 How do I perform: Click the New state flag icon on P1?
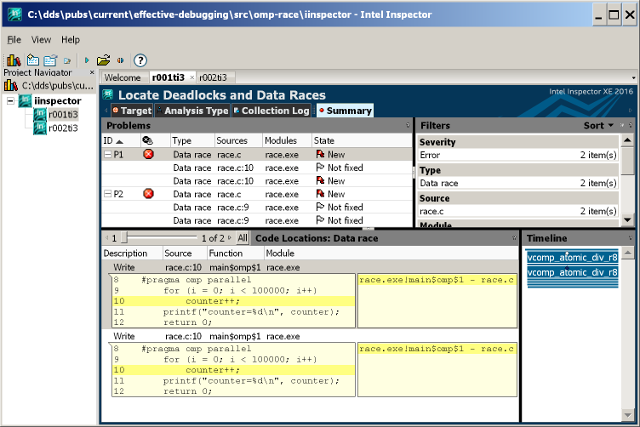(320, 154)
